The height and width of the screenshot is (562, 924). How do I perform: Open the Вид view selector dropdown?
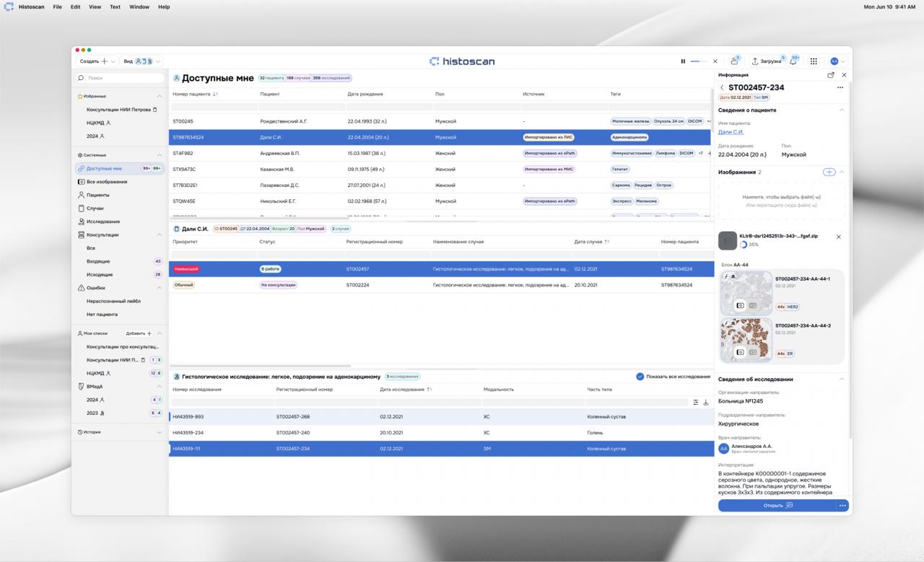point(142,61)
